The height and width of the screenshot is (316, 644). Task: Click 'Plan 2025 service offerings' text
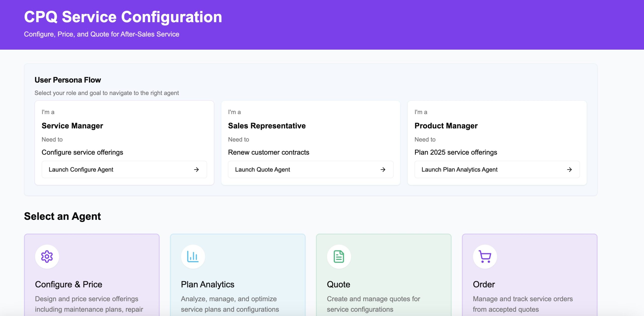pyautogui.click(x=456, y=152)
